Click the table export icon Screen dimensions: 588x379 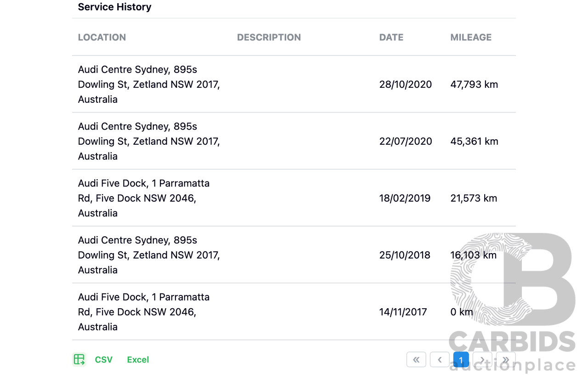point(79,360)
